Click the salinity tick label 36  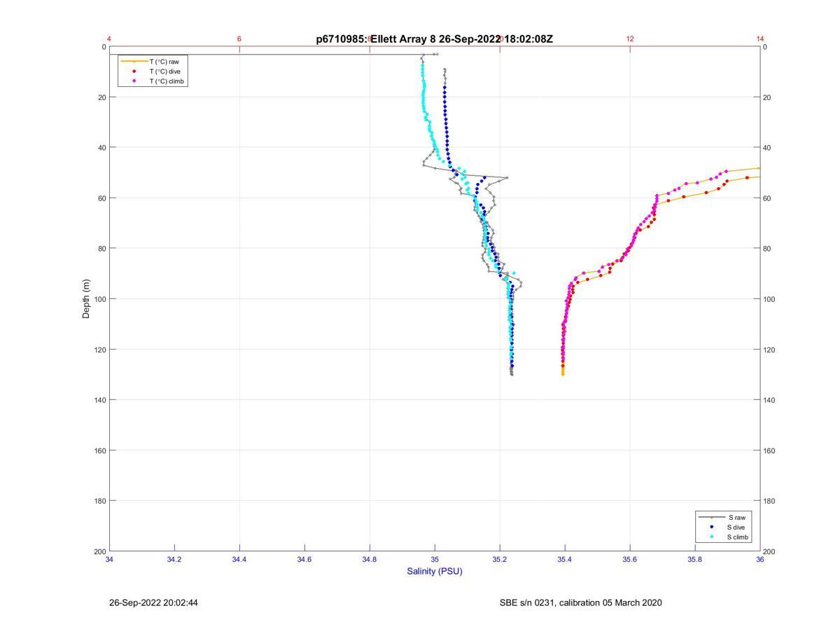point(760,559)
